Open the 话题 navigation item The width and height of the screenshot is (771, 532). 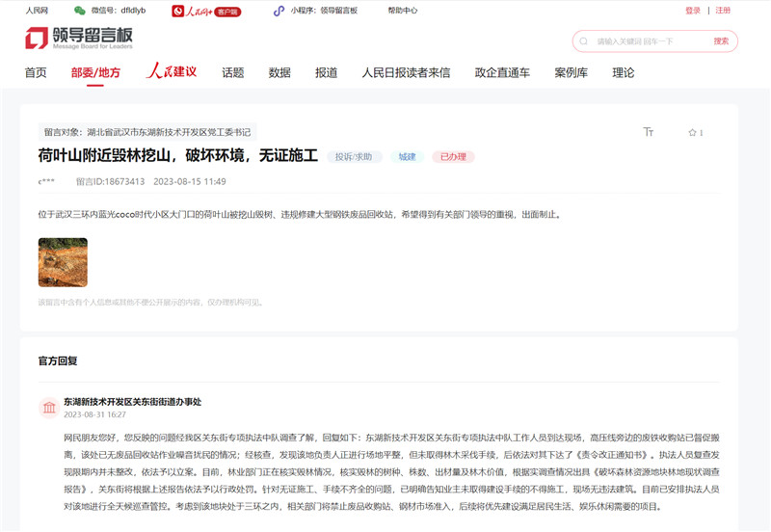click(x=233, y=73)
